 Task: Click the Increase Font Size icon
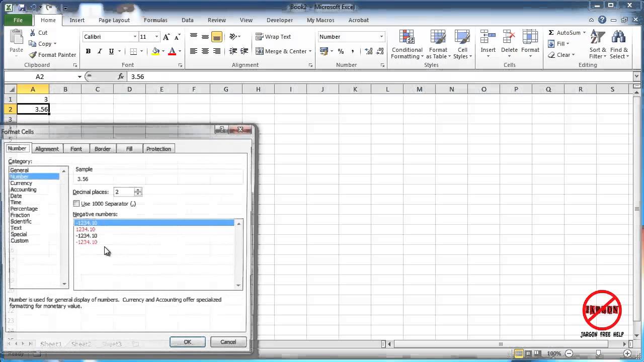coord(167,37)
